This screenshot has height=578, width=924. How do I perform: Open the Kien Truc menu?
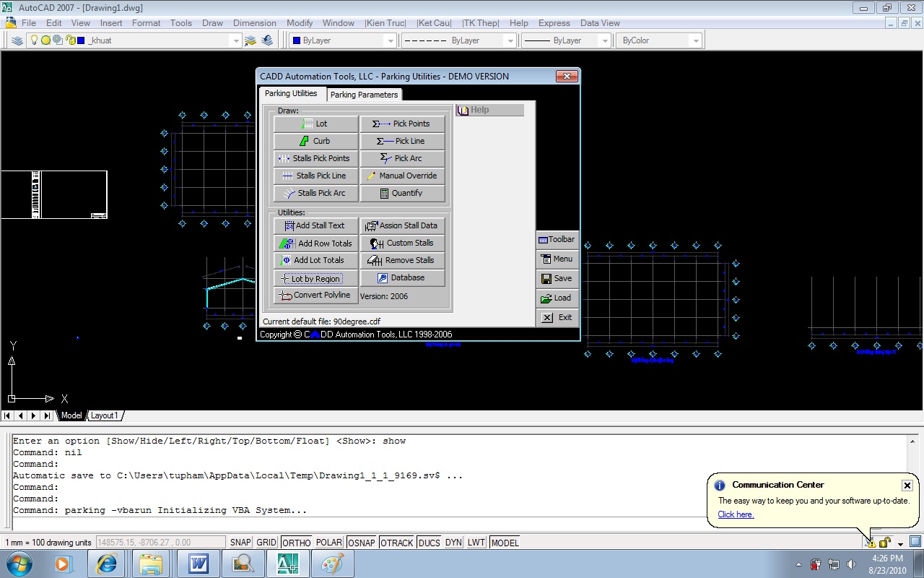pos(385,23)
